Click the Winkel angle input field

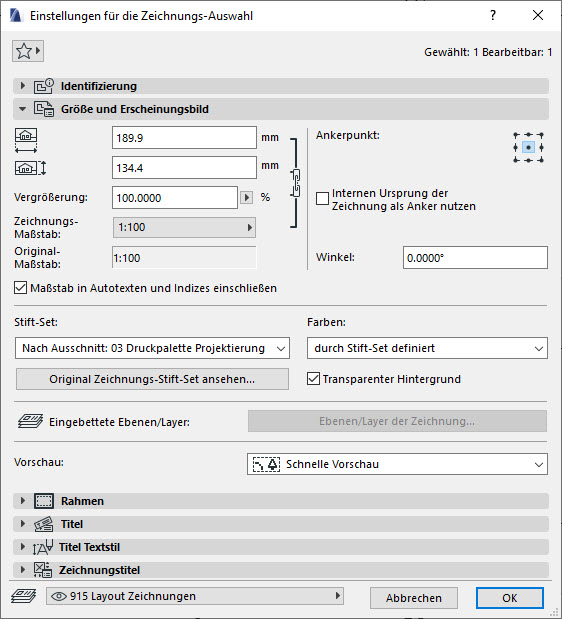coord(475,258)
